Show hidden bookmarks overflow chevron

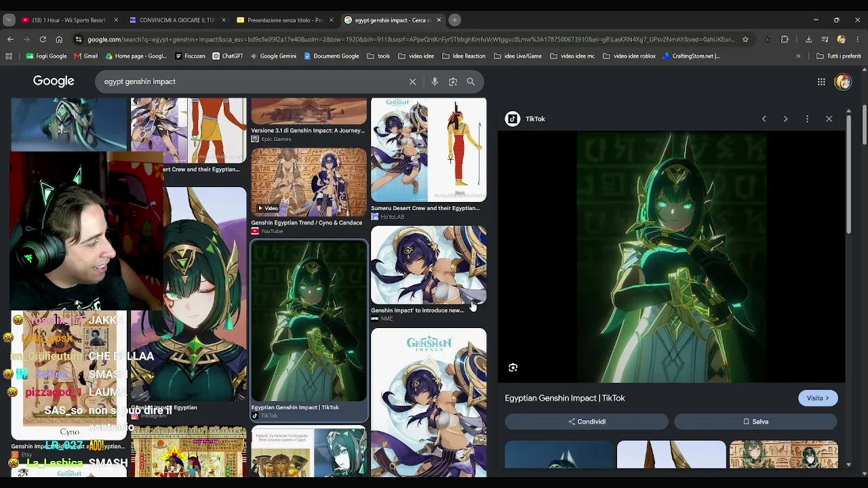click(798, 56)
